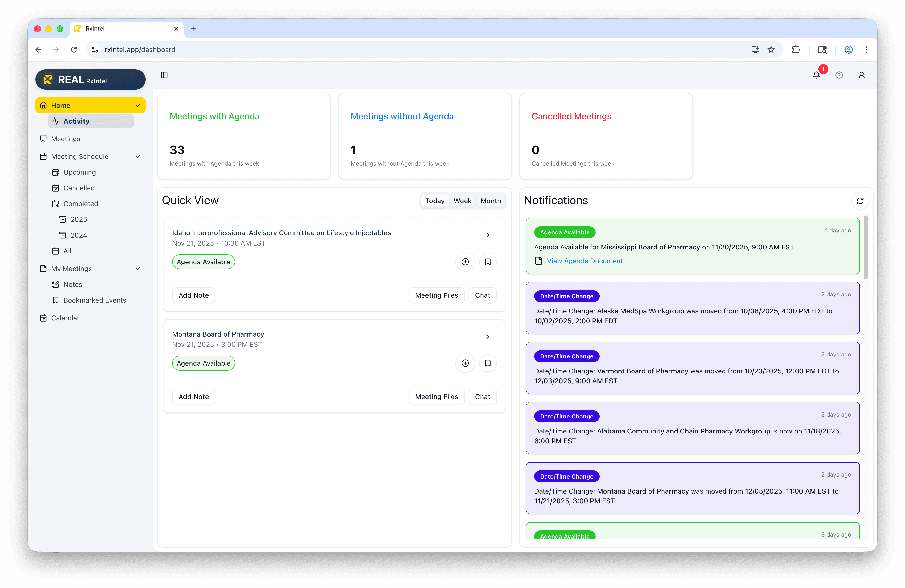Screen dimensions: 905x588
Task: Collapse the Meeting Schedule section
Action: click(138, 156)
